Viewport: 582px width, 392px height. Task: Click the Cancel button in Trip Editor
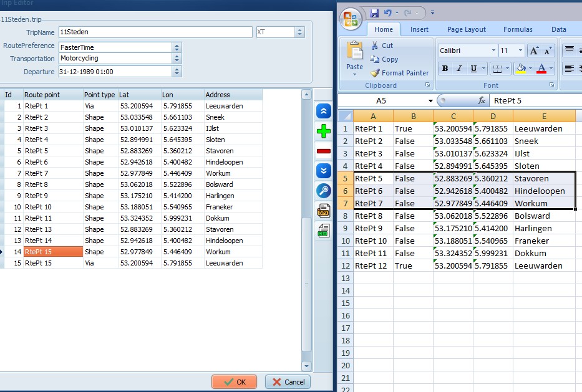[288, 381]
